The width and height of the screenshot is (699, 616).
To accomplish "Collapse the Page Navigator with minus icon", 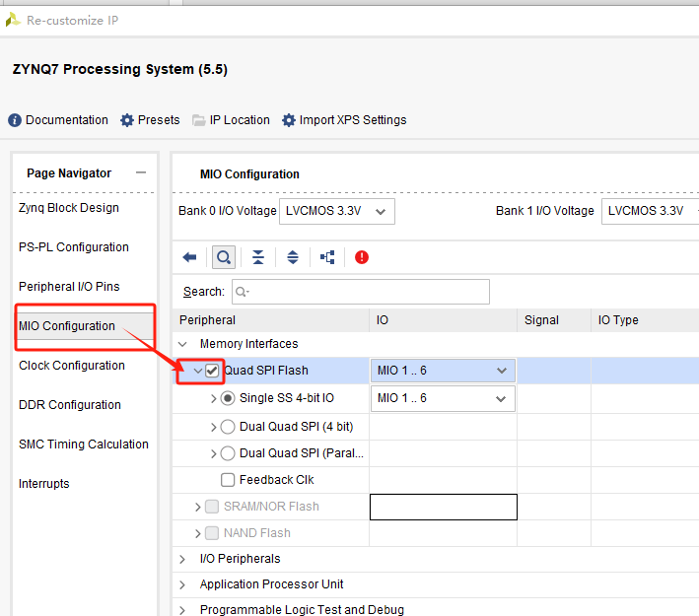I will [141, 172].
